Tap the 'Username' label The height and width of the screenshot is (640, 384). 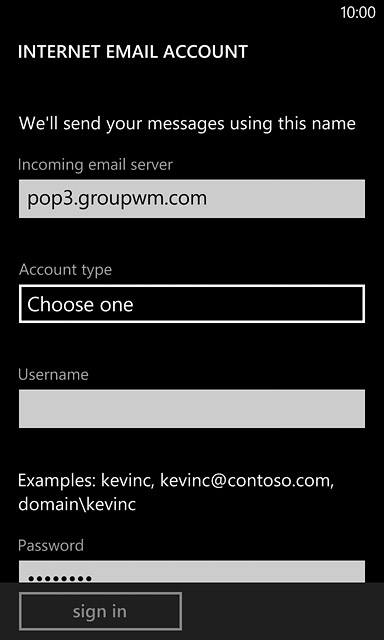pos(53,375)
